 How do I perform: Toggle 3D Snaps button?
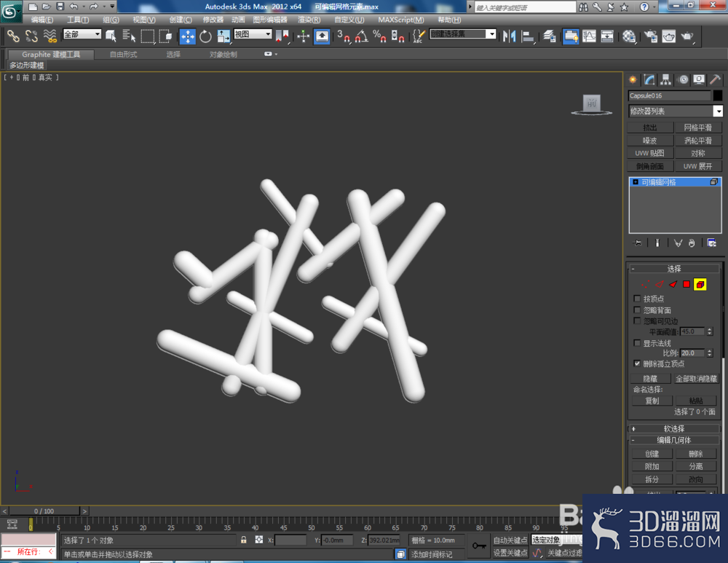(344, 36)
